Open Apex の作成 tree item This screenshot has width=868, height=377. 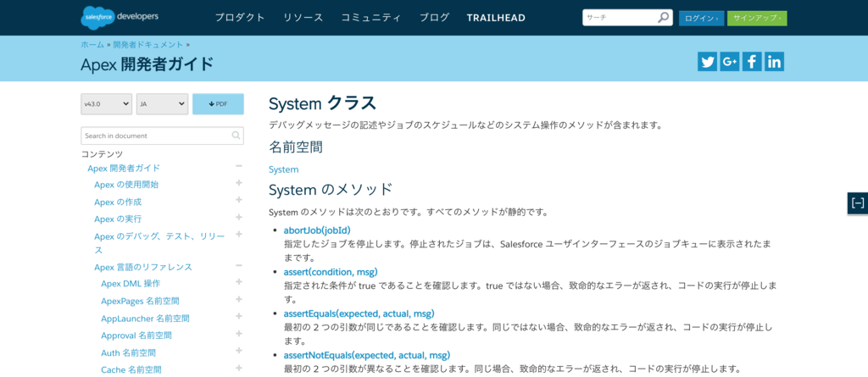118,202
